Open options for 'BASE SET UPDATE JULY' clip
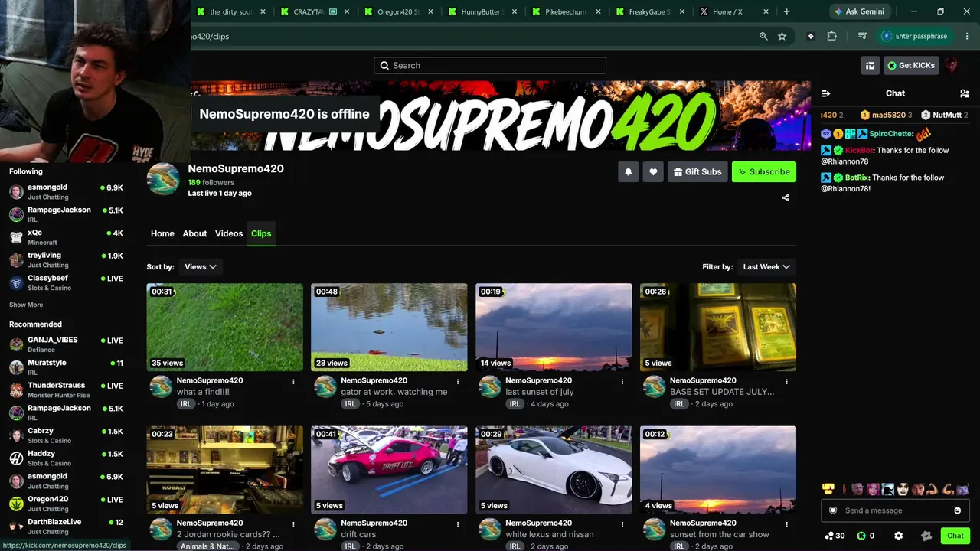Screen dimensions: 980x551 coord(786,381)
